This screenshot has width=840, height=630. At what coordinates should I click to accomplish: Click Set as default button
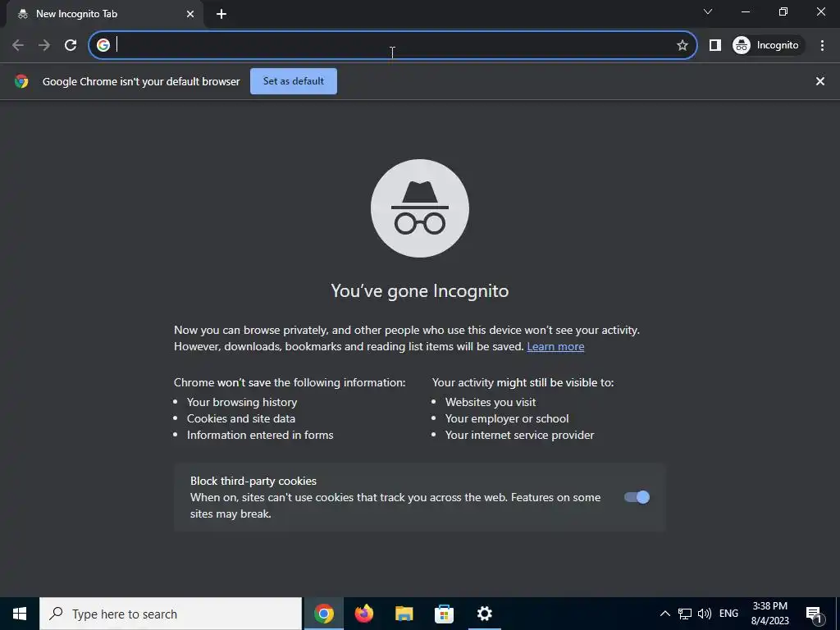[x=294, y=81]
